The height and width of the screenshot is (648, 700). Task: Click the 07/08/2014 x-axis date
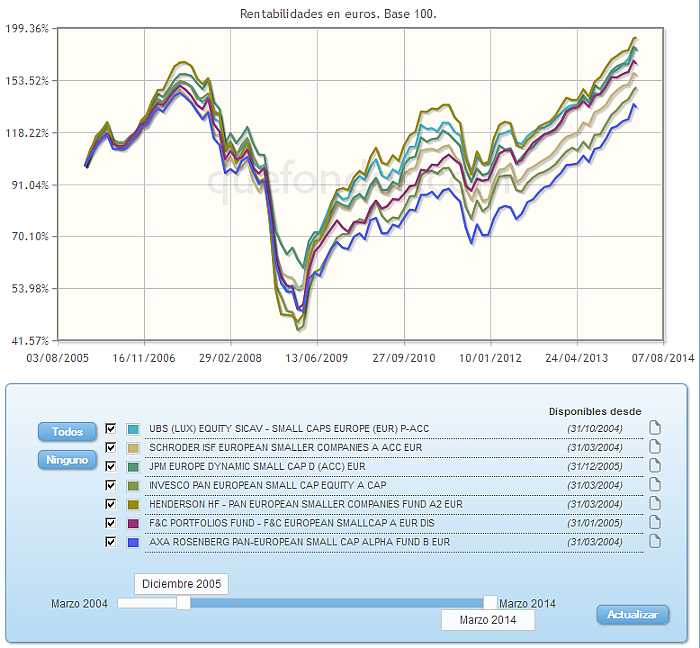coord(663,358)
